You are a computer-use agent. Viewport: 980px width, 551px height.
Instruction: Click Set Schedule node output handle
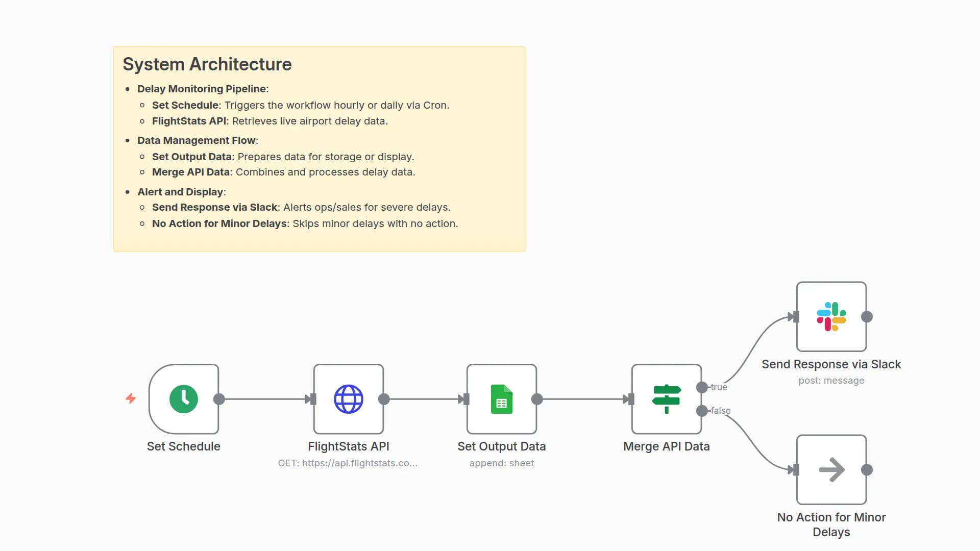[219, 399]
